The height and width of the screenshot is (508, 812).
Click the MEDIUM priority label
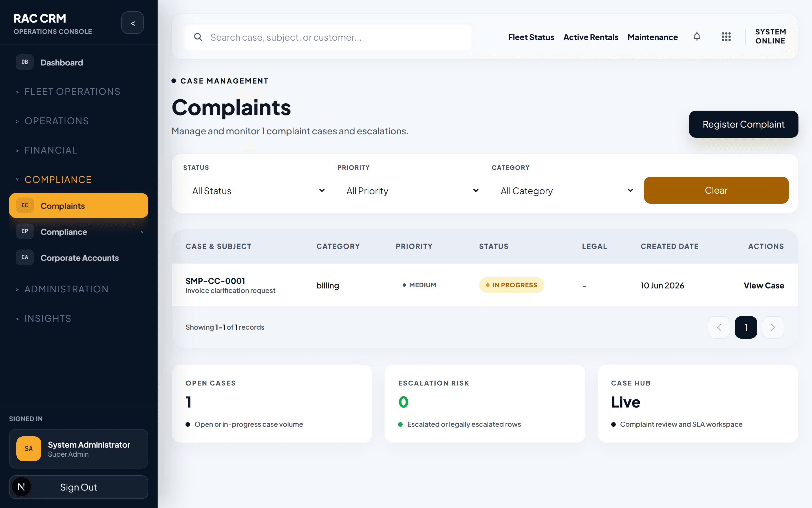coord(420,285)
